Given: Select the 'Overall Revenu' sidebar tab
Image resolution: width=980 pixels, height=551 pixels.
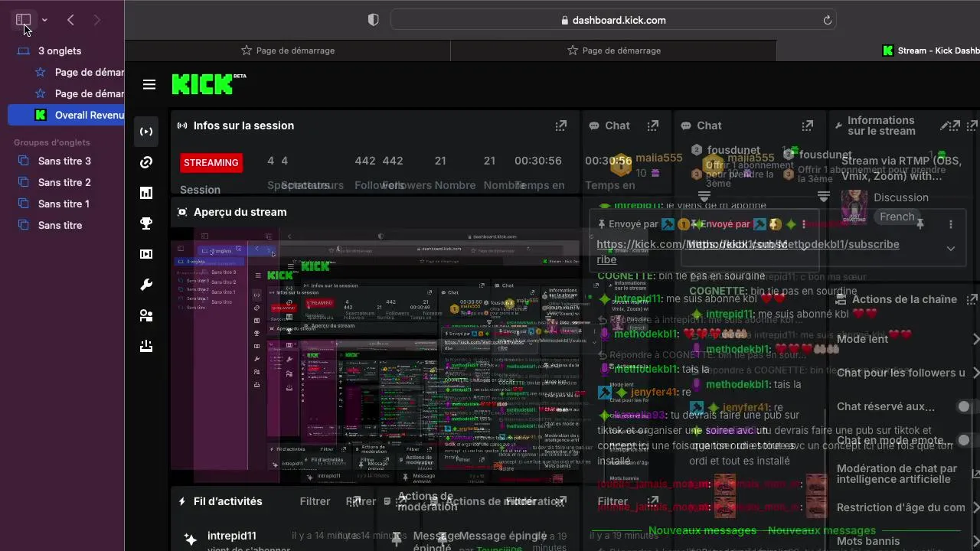Looking at the screenshot, I should pyautogui.click(x=66, y=115).
